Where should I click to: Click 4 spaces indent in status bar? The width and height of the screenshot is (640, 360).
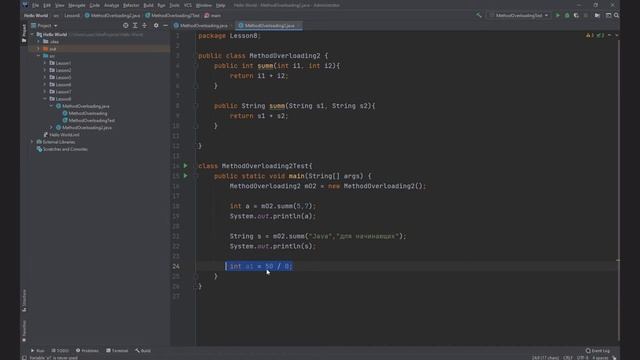600,358
